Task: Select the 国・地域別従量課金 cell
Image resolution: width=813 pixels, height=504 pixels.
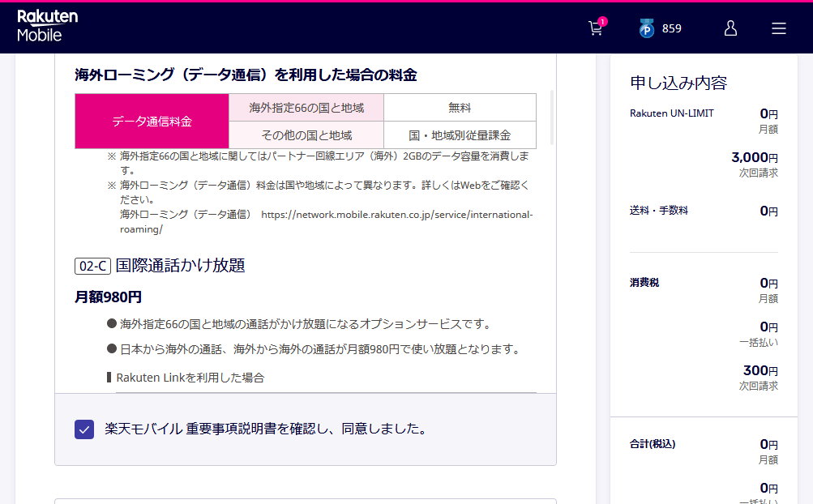Action: click(x=460, y=135)
